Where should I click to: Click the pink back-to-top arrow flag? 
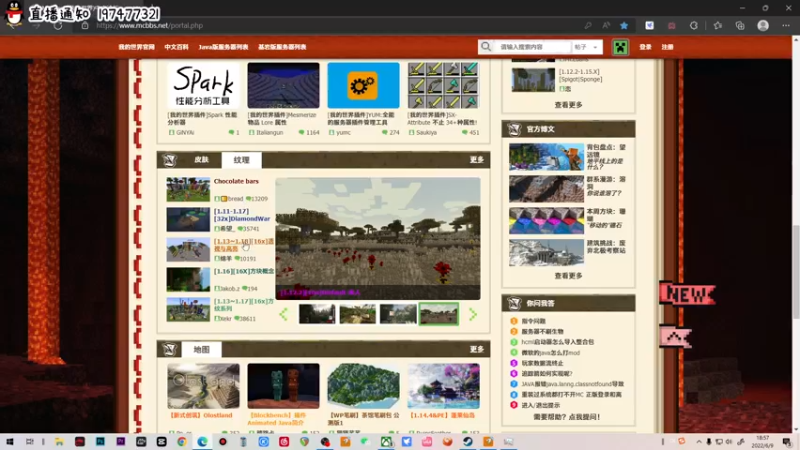(x=675, y=337)
